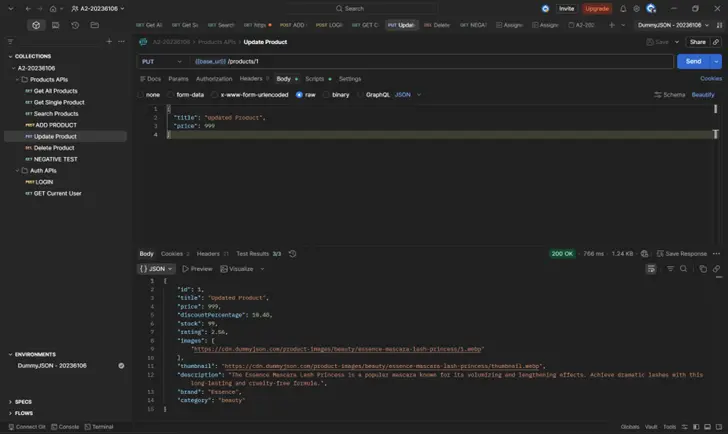
Task: Click the filter response icon
Action: click(x=670, y=269)
